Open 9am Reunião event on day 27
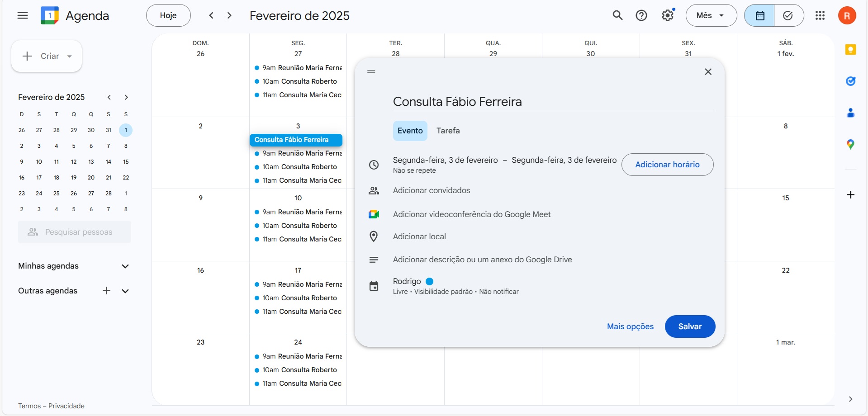868x416 pixels. click(x=298, y=68)
